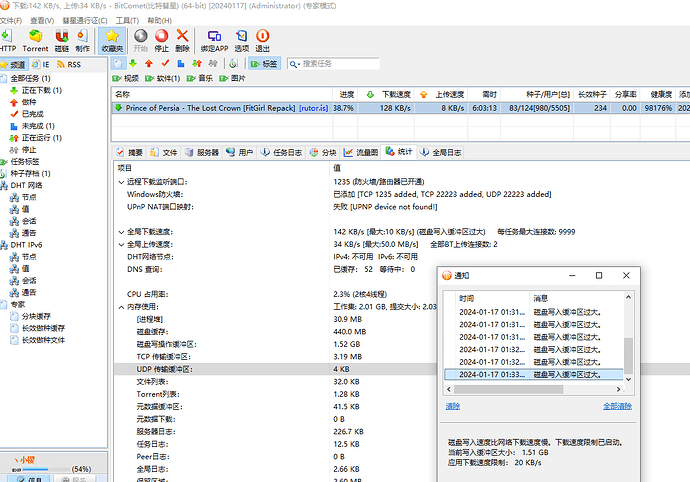The image size is (690, 482).
Task: Open the Global Log (全局日志) tab
Action: (x=440, y=152)
